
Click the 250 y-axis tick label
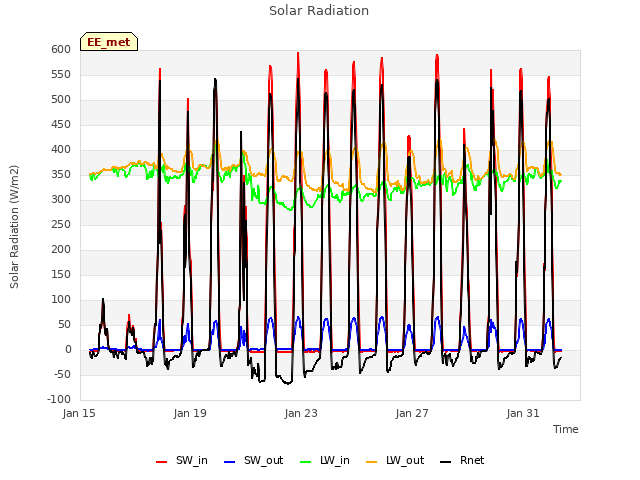61,224
